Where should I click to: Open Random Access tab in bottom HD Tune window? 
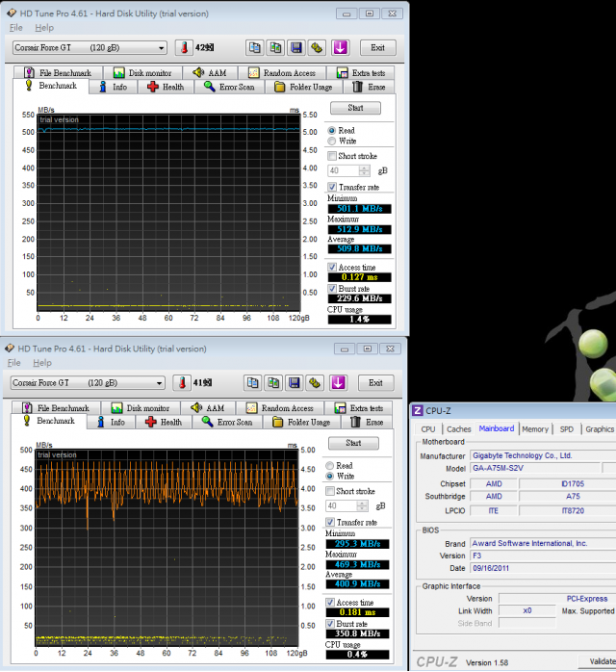280,408
